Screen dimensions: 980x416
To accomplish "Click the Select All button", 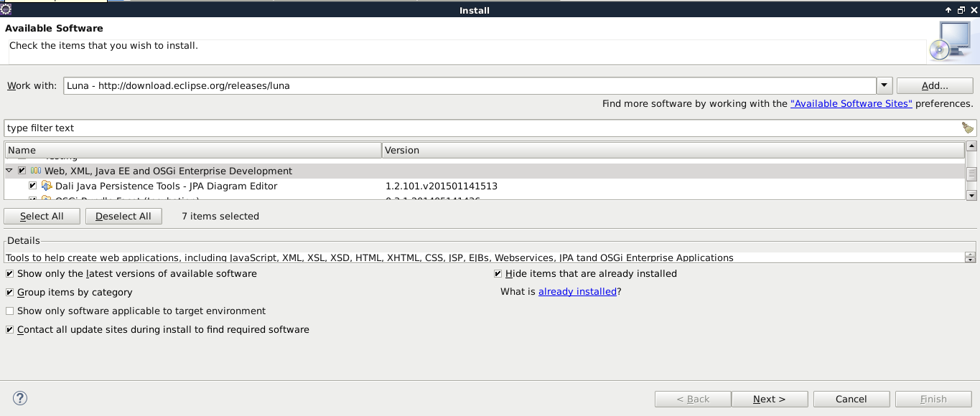I will pyautogui.click(x=42, y=216).
